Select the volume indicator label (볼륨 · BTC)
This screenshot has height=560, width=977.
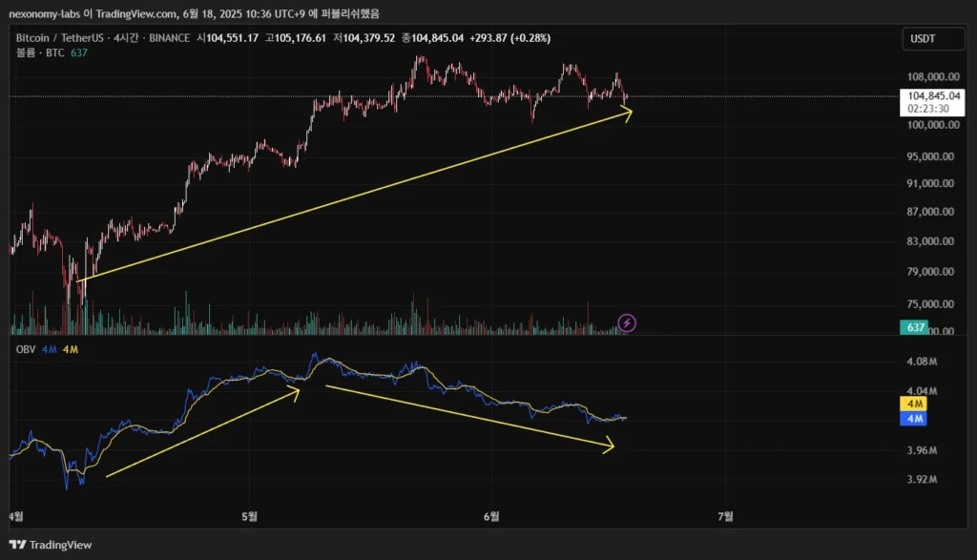pos(40,52)
